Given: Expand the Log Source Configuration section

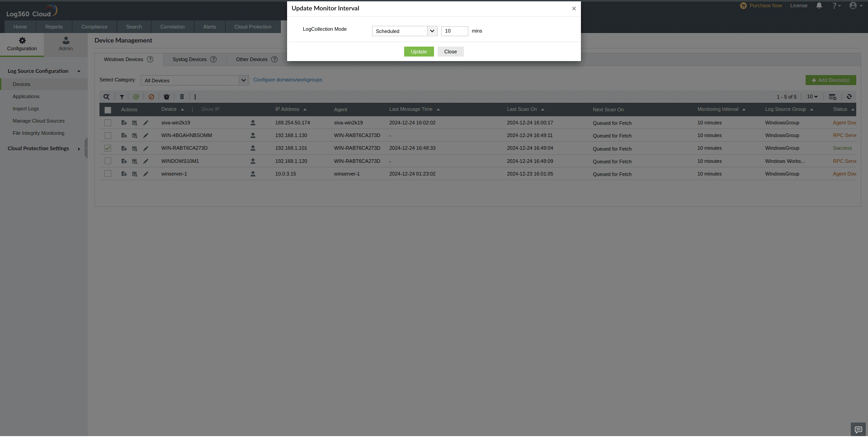Looking at the screenshot, I should pos(44,71).
